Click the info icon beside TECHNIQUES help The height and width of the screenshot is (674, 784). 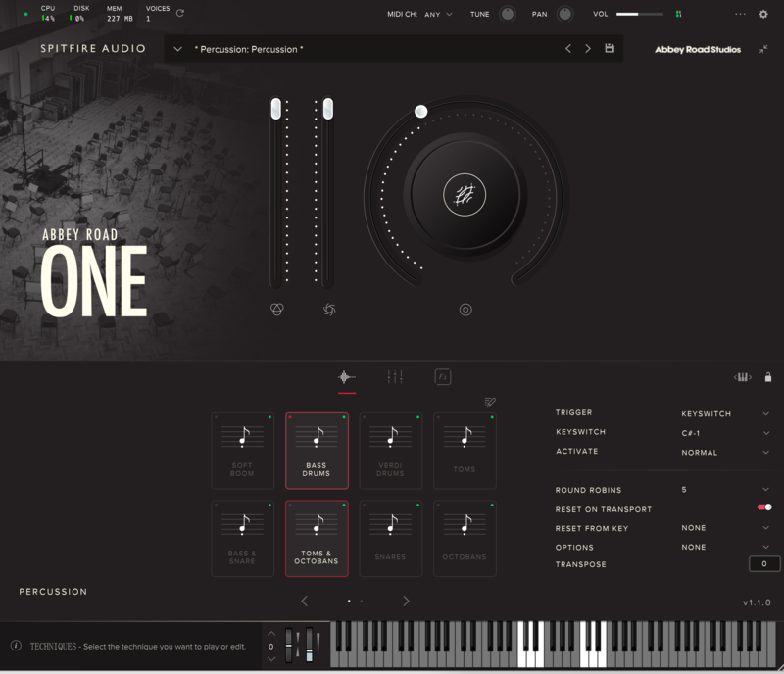click(x=16, y=646)
